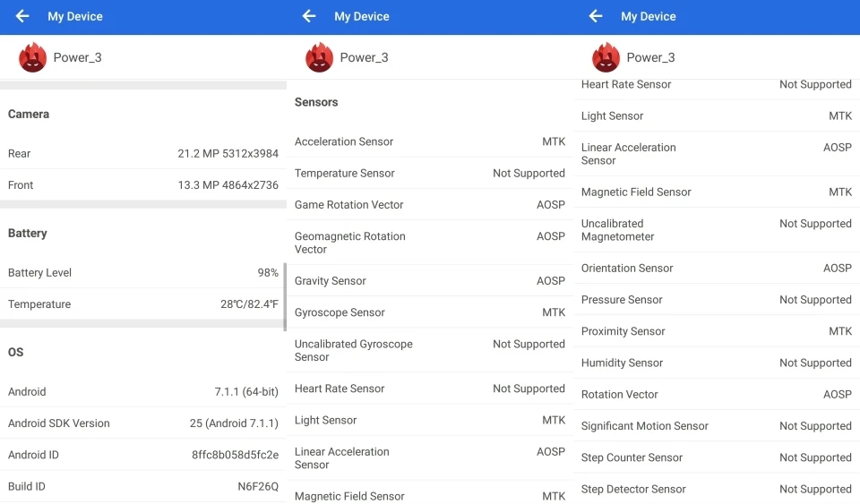This screenshot has width=860, height=504.
Task: Tap the Build ID N6F26Q row
Action: coord(143,486)
